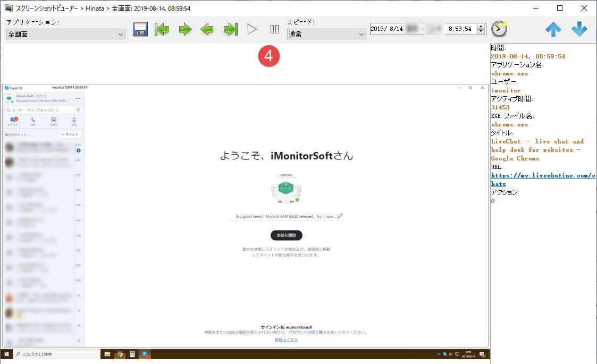
Task: Increase time with the spinner up arrow
Action: point(481,26)
